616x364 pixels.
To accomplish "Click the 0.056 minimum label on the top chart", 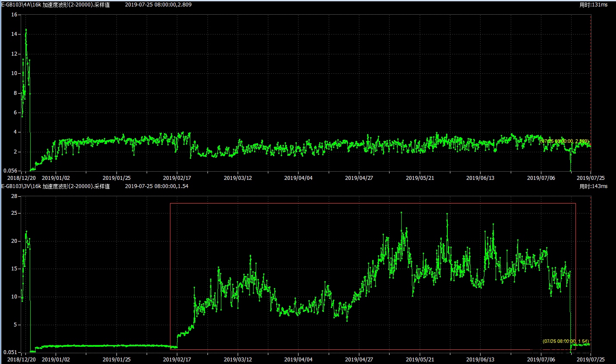I will [x=9, y=171].
